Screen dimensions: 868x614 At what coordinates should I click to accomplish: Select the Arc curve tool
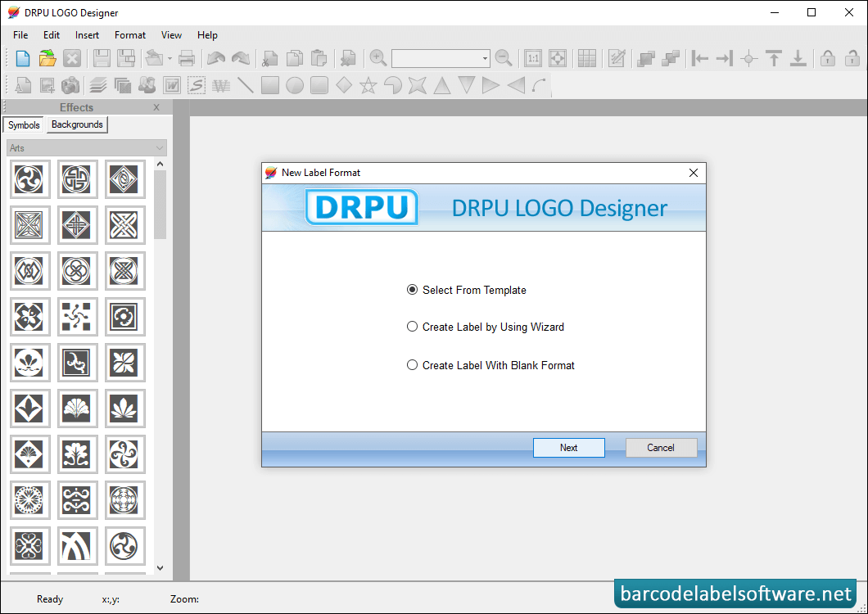(x=540, y=85)
